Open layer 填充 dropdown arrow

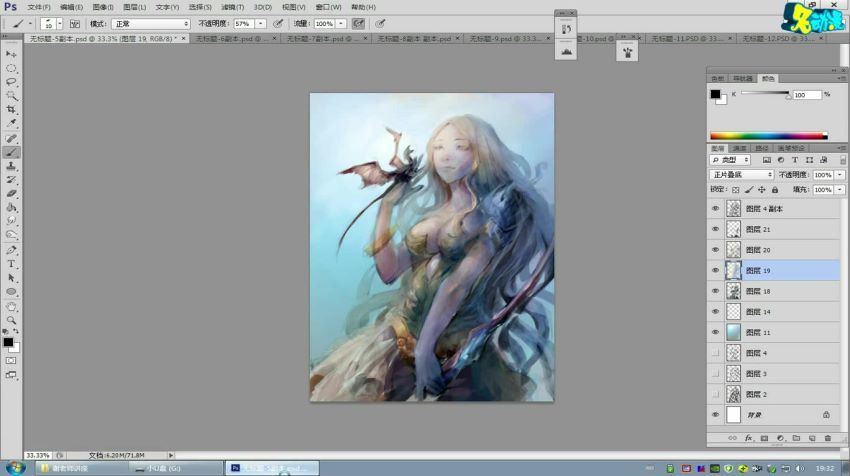840,190
